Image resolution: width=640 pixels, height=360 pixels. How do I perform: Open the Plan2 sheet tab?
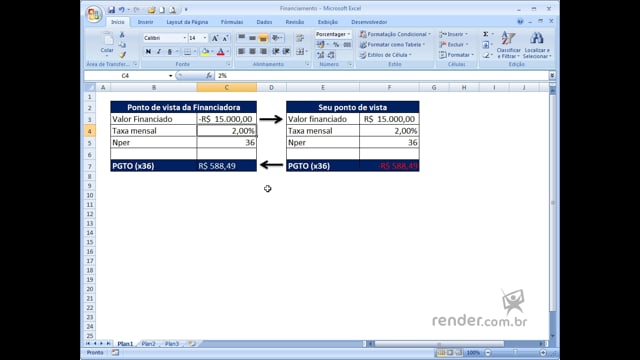(x=149, y=344)
